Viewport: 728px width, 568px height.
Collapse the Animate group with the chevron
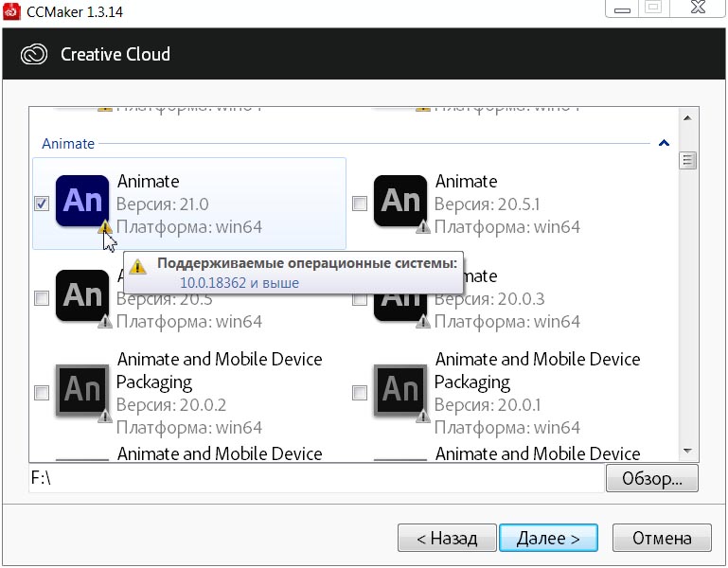[664, 143]
